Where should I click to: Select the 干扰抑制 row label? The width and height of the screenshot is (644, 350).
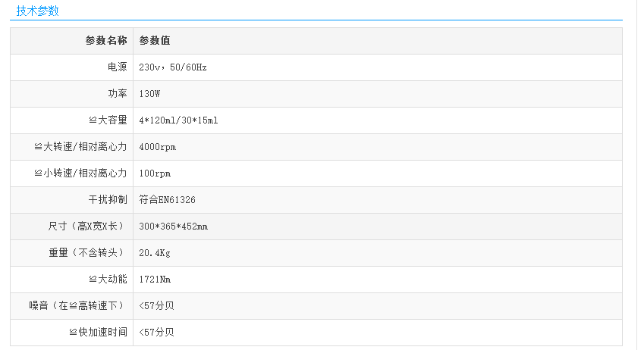pyautogui.click(x=108, y=200)
